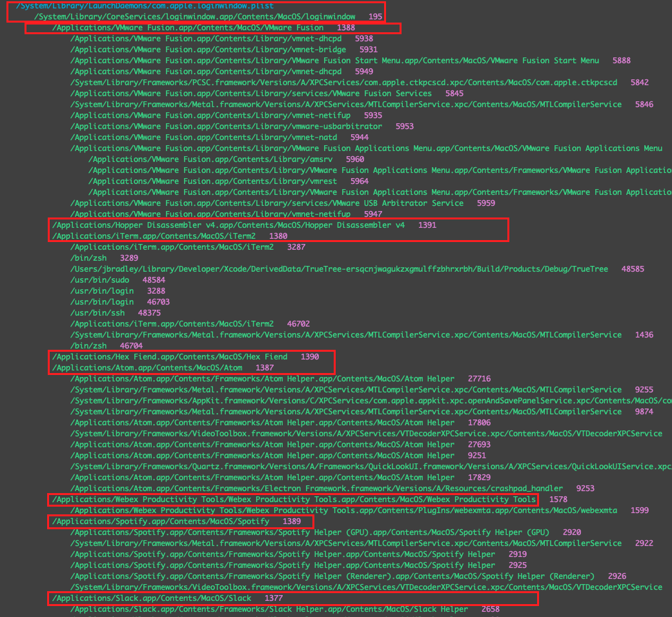Select the MTLCompilerService line PID 2922
The image size is (672, 617).
[361, 543]
